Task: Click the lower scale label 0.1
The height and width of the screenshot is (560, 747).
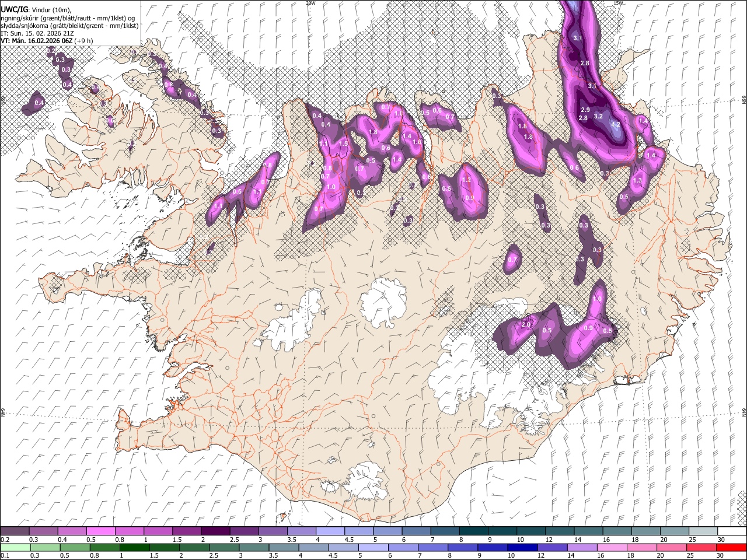Action: (5, 555)
